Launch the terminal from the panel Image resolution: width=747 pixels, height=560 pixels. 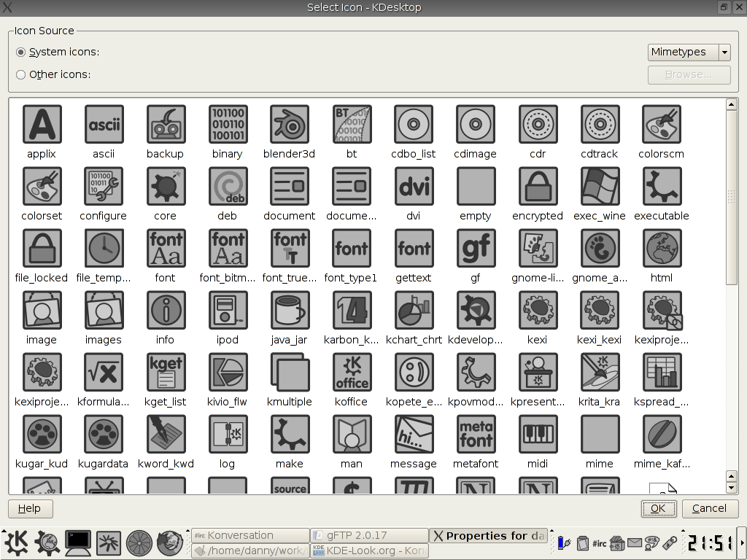click(77, 542)
